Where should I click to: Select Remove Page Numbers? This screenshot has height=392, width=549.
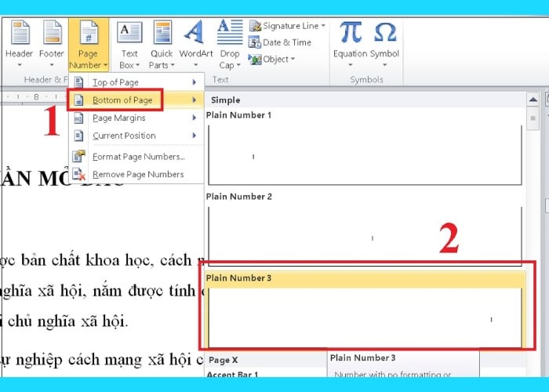click(136, 174)
